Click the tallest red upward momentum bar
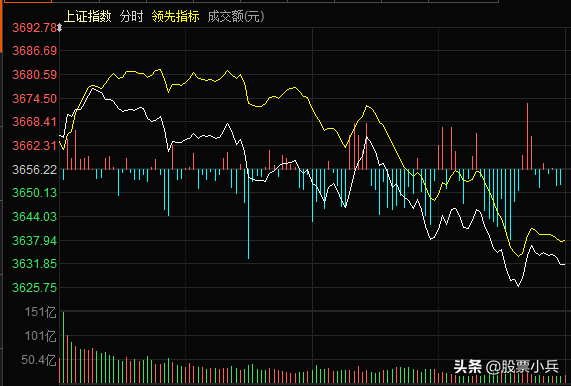The height and width of the screenshot is (386, 571). pyautogui.click(x=527, y=137)
